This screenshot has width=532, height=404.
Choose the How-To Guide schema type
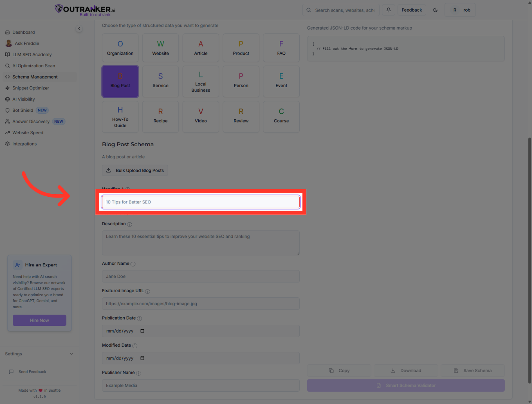tap(120, 117)
